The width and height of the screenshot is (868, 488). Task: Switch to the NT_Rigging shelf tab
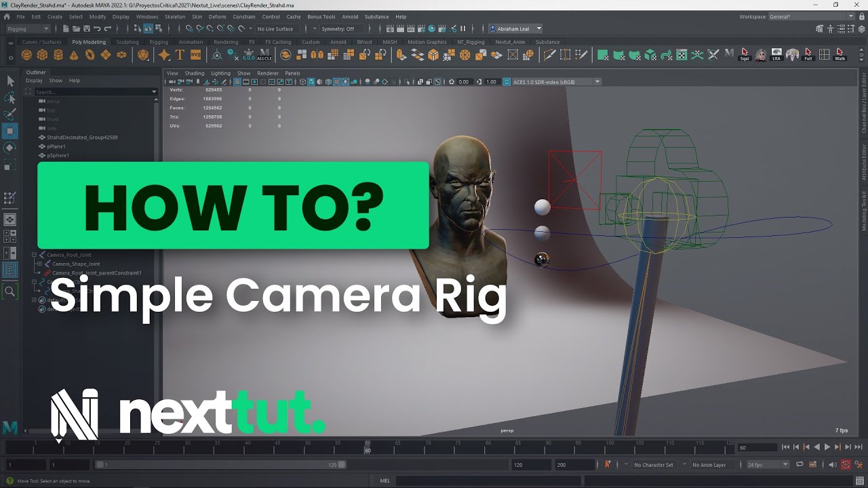[471, 42]
